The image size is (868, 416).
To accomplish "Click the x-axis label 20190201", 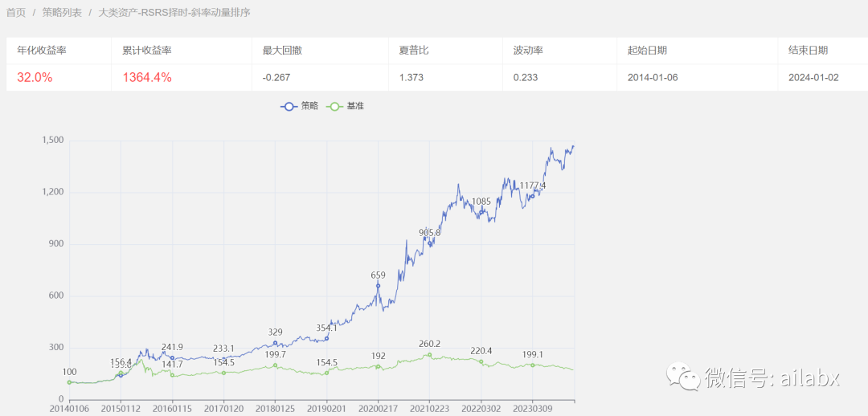I will point(326,410).
